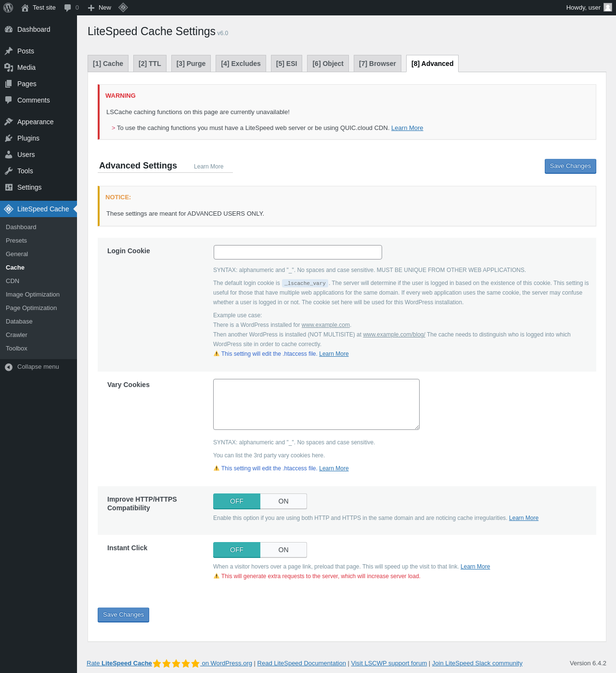
Task: Go to the [3] Purge tab
Action: [191, 64]
